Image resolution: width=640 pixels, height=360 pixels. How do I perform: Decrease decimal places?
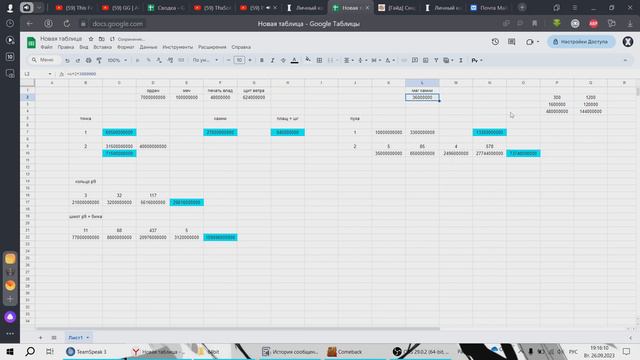[x=159, y=60]
